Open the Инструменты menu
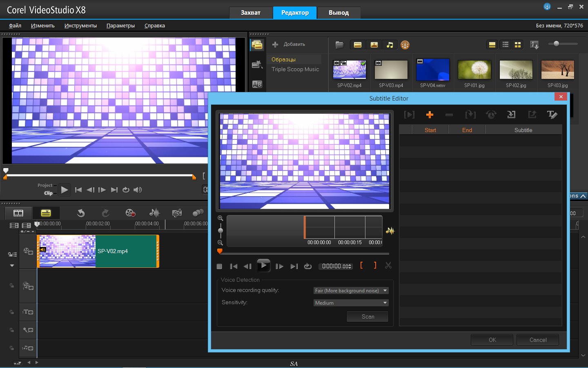 click(x=80, y=26)
